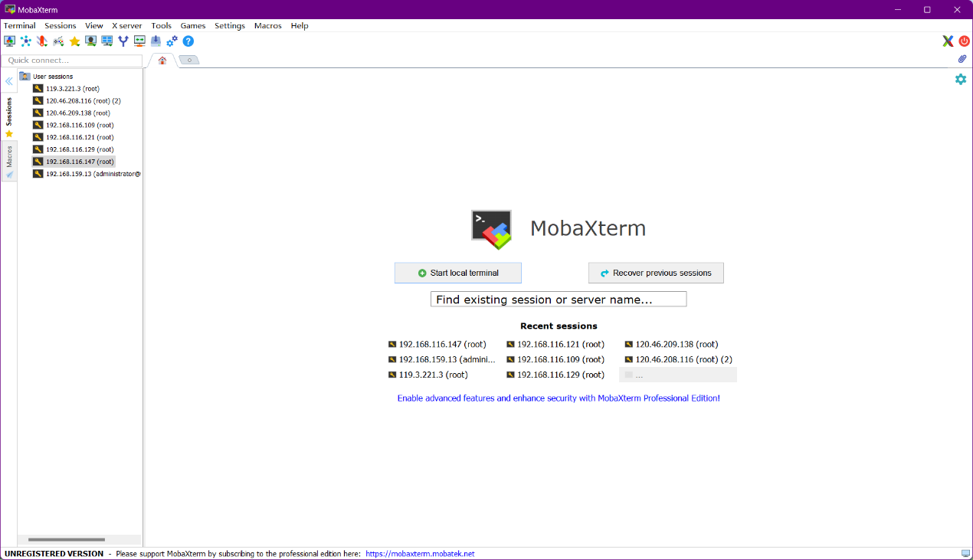The width and height of the screenshot is (973, 560).
Task: Click the MobaXterm logo icon
Action: click(x=491, y=229)
